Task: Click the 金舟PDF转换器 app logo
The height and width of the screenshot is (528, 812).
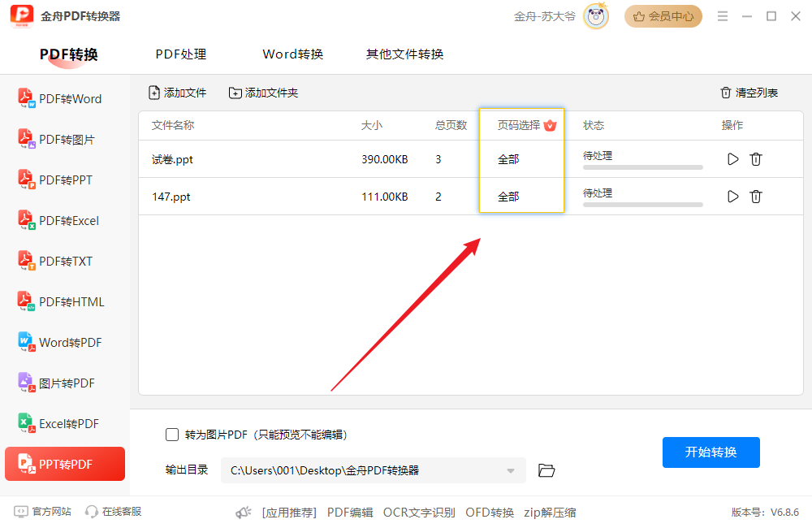Action: (22, 16)
